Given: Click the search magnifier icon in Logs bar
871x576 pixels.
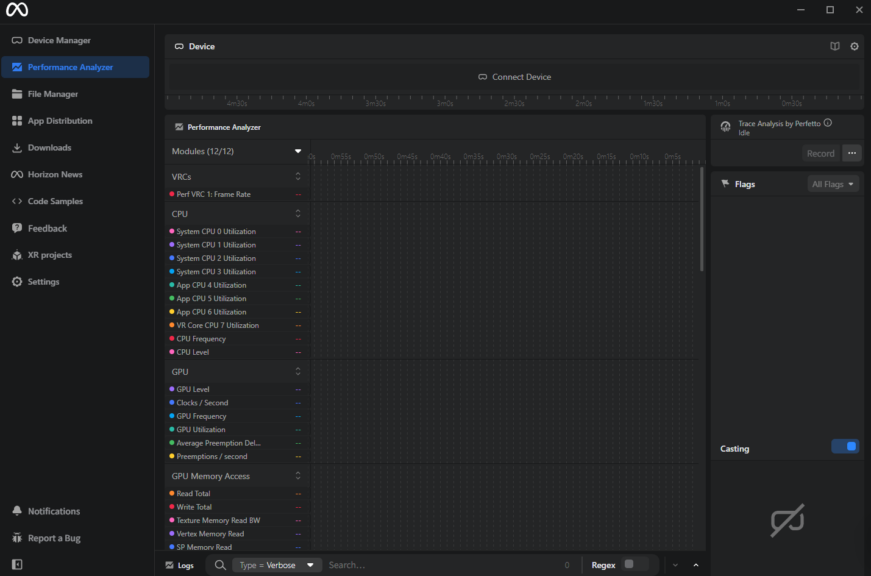Looking at the screenshot, I should coord(220,565).
